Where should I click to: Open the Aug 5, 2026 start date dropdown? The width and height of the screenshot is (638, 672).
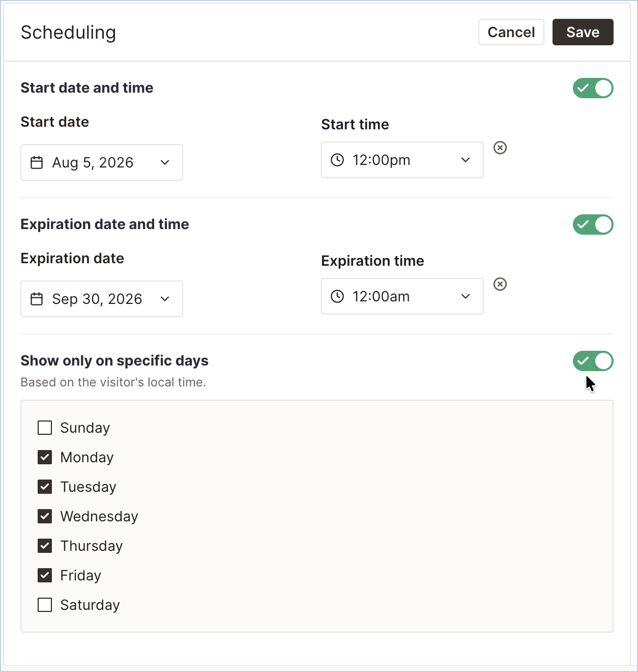(x=102, y=162)
